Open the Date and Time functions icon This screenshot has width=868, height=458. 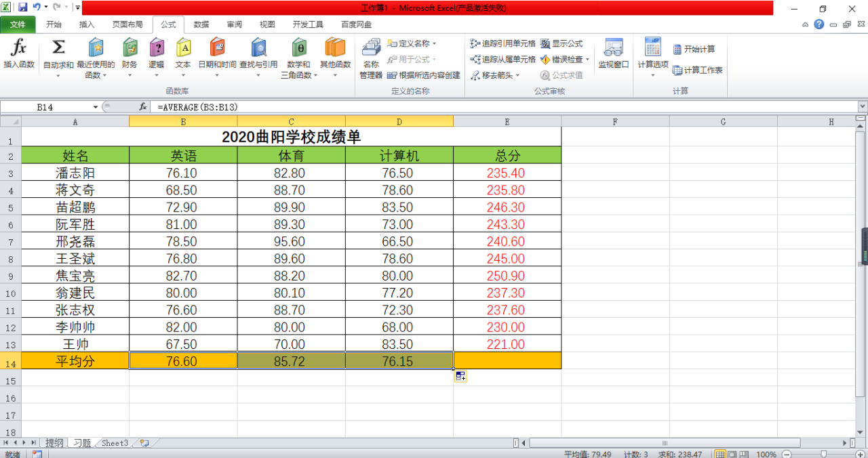pyautogui.click(x=217, y=47)
